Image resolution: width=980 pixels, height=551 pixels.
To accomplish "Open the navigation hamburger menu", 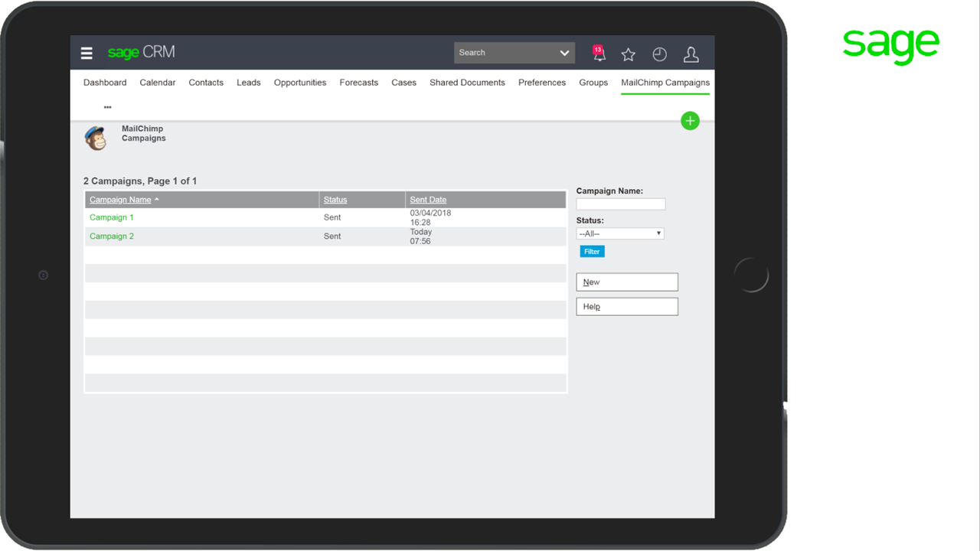I will coord(87,53).
